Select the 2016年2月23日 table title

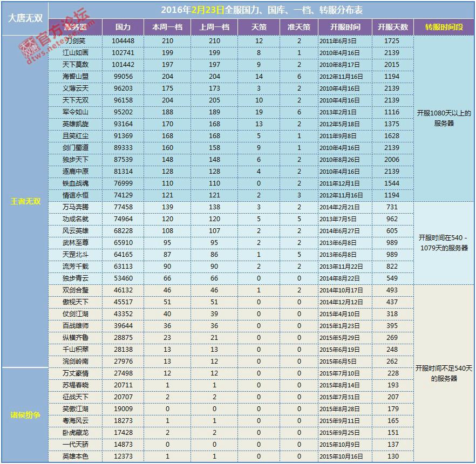(x=262, y=10)
